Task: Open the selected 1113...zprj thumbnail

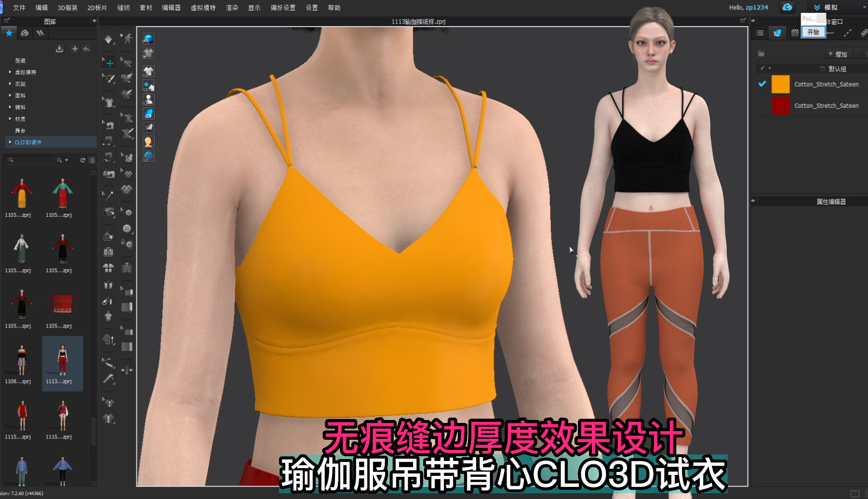Action: pyautogui.click(x=63, y=364)
